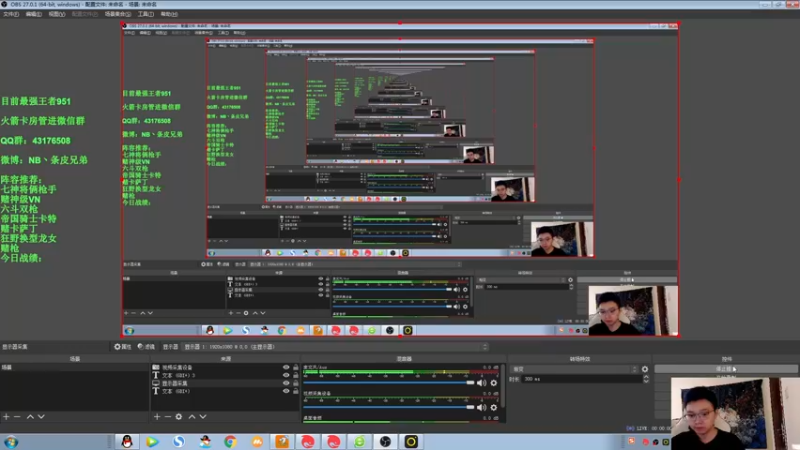Open the Windows Start menu orb
The height and width of the screenshot is (450, 800).
11,442
